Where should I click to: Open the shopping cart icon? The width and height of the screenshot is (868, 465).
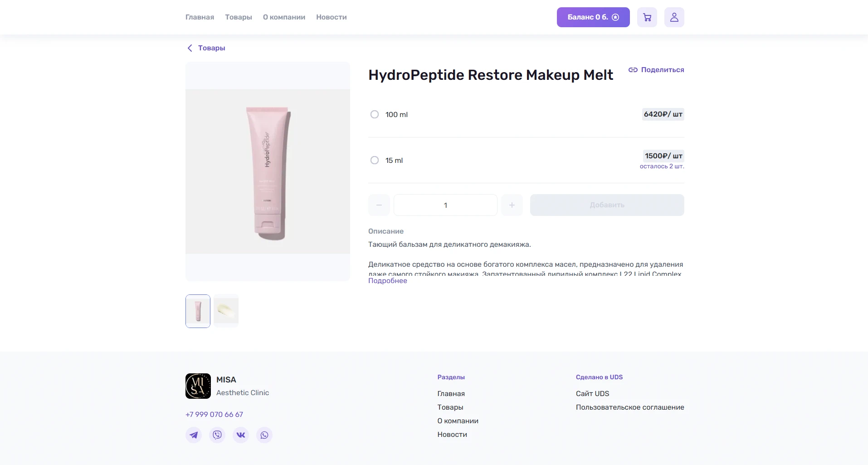(647, 17)
